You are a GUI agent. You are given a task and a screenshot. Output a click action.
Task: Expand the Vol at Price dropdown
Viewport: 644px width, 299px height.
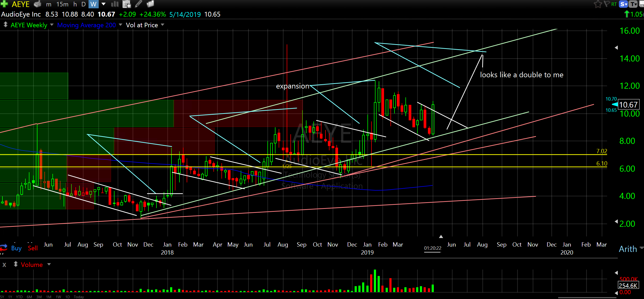(x=163, y=25)
